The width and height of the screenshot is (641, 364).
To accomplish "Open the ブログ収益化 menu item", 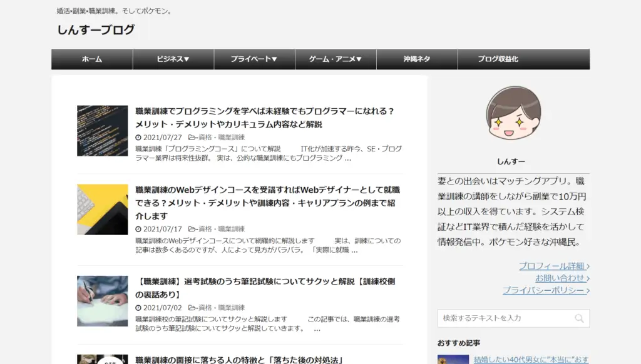I will coord(498,59).
